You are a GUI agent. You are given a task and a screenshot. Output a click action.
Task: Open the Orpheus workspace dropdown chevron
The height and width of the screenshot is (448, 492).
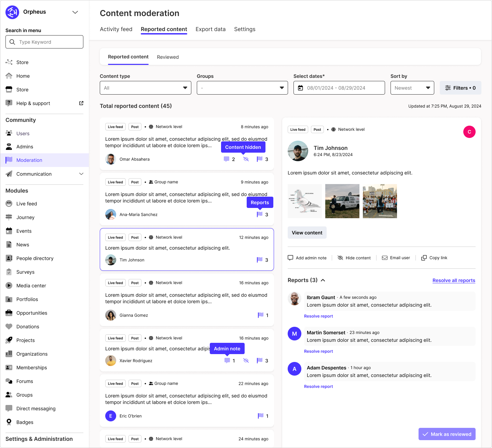click(x=75, y=12)
